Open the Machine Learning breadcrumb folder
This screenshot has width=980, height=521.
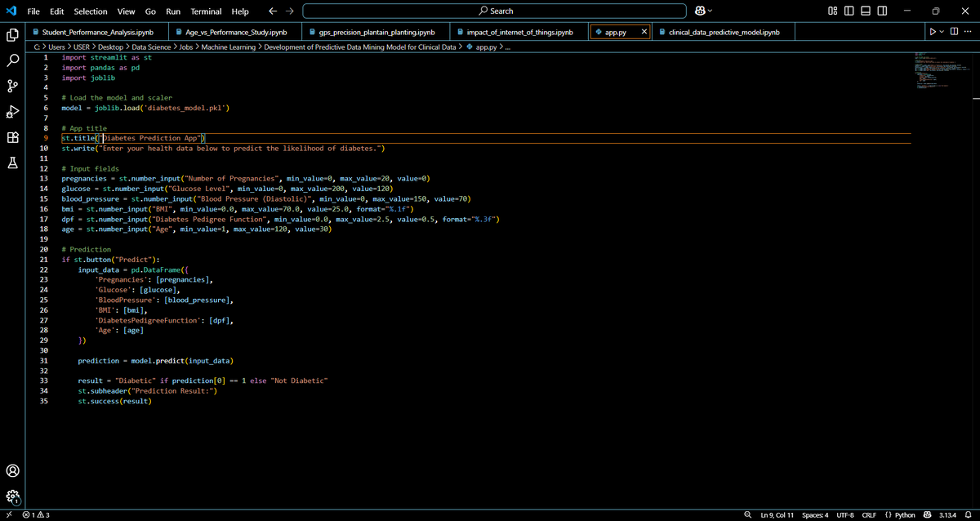(229, 47)
